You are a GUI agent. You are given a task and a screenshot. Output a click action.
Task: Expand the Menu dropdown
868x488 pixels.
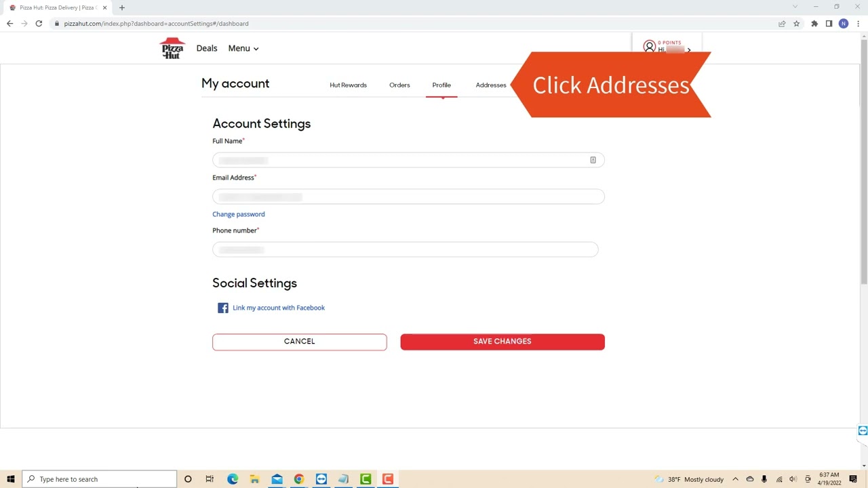[243, 48]
